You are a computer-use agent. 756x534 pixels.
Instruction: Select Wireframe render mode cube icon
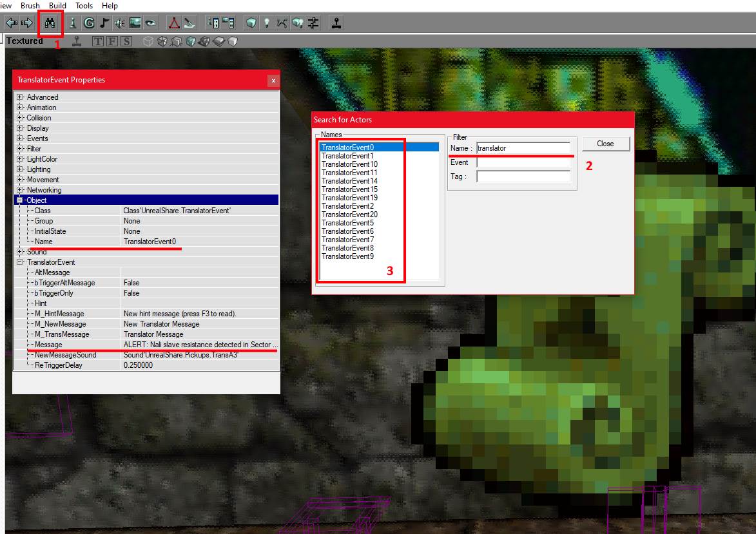[148, 41]
